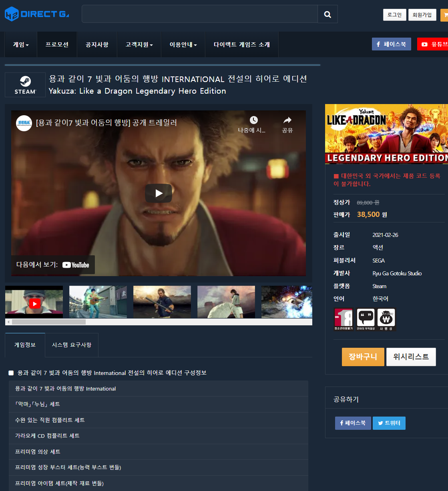The image size is (448, 491).
Task: Switch to the 시스템 요구사항 tab
Action: pos(72,345)
